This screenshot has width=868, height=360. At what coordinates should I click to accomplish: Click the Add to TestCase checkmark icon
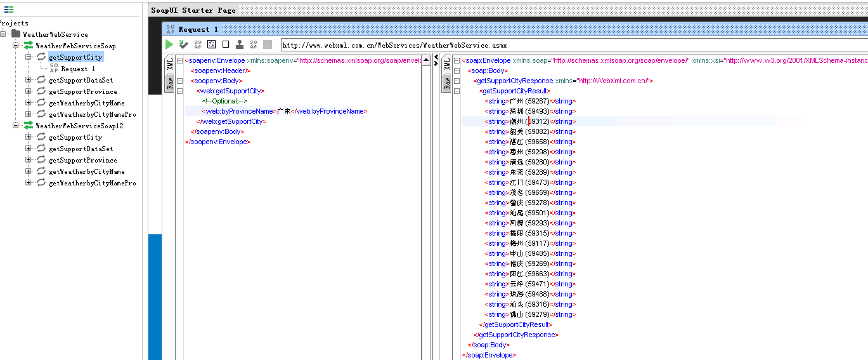tap(183, 44)
